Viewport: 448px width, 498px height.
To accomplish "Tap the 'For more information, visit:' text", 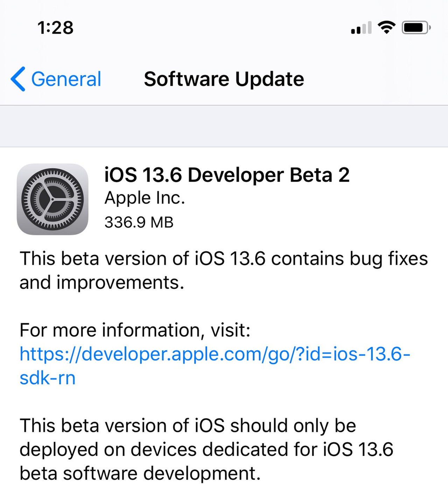I will click(x=135, y=330).
